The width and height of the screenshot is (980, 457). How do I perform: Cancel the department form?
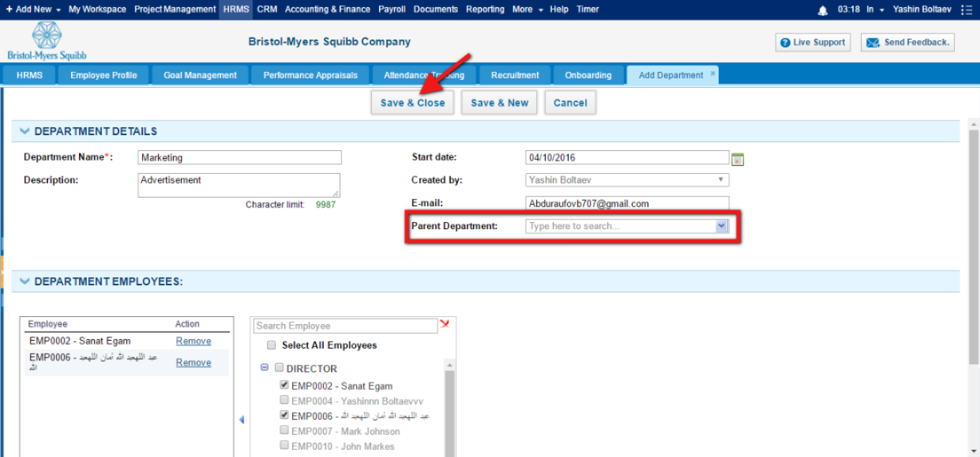571,103
